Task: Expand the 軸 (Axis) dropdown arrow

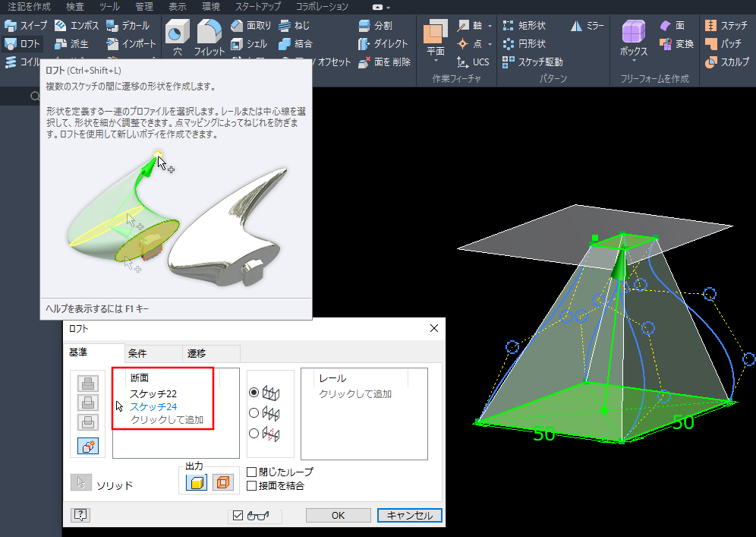Action: [x=490, y=26]
